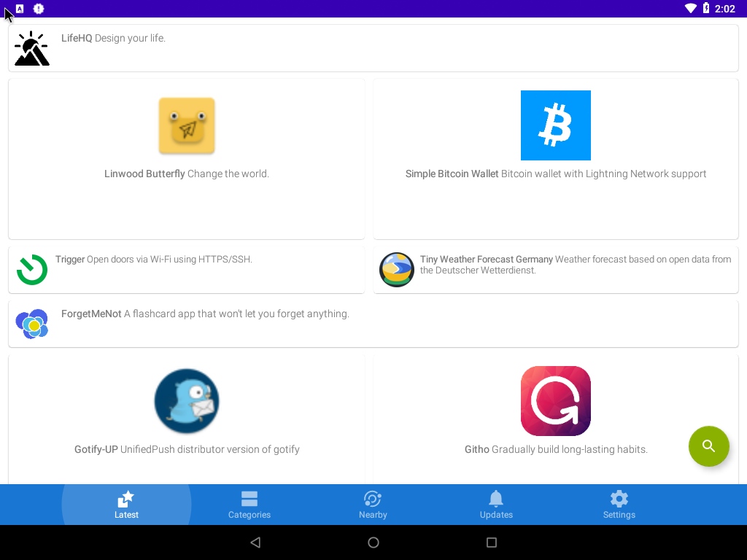Viewport: 747px width, 560px height.
Task: Tap the Android recent apps square button
Action: [x=492, y=542]
